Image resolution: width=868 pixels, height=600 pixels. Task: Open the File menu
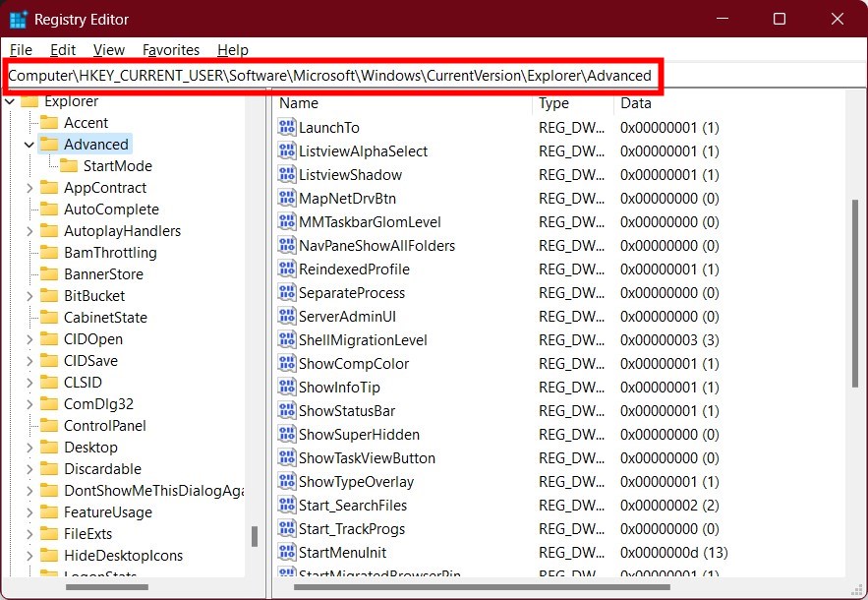[21, 50]
